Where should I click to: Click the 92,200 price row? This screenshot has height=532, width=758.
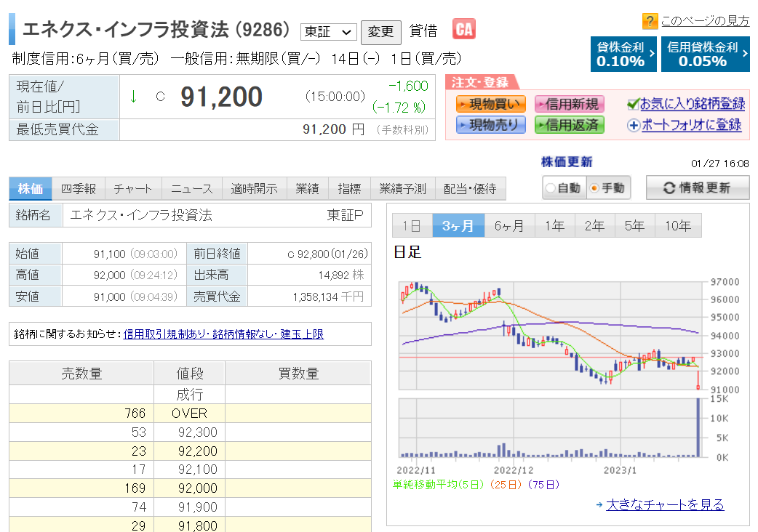click(x=190, y=451)
